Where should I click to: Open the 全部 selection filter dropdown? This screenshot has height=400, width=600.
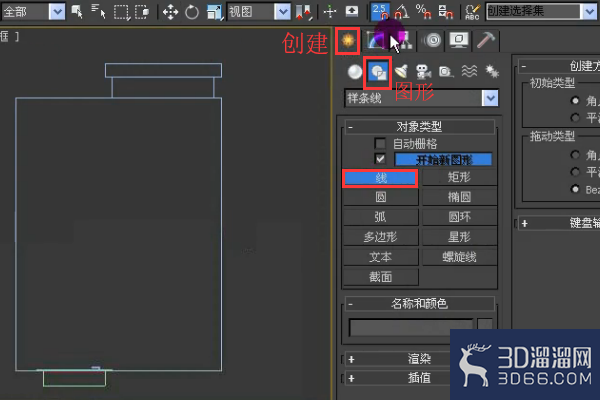57,12
